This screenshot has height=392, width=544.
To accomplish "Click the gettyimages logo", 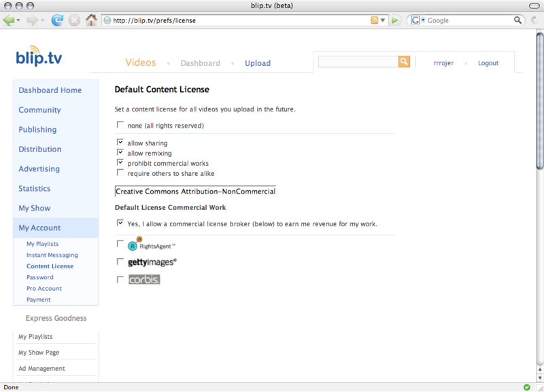I will click(152, 262).
